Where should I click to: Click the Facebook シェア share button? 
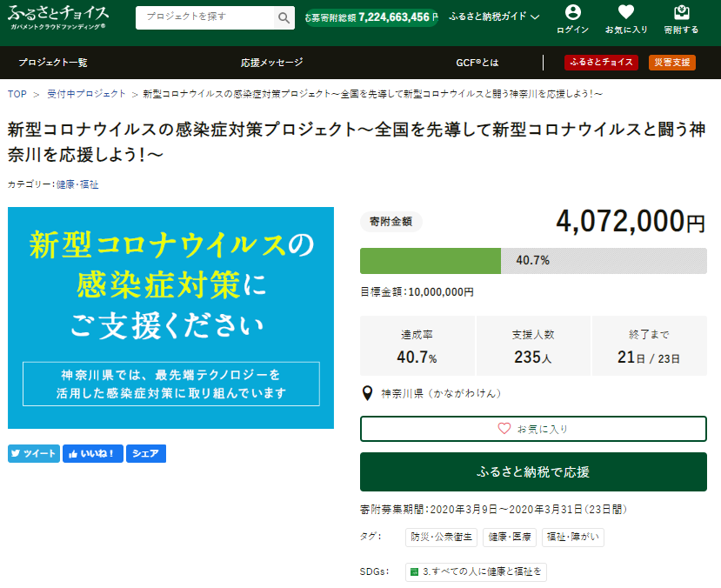145,453
